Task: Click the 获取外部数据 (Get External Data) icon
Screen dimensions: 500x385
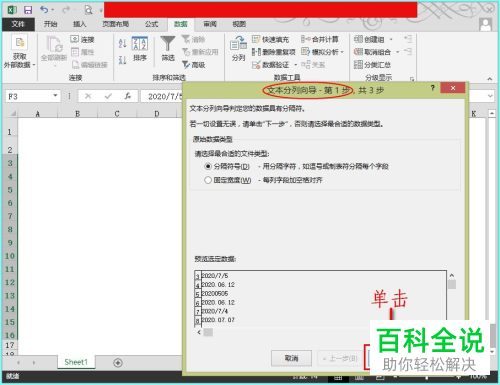Action: [19, 43]
